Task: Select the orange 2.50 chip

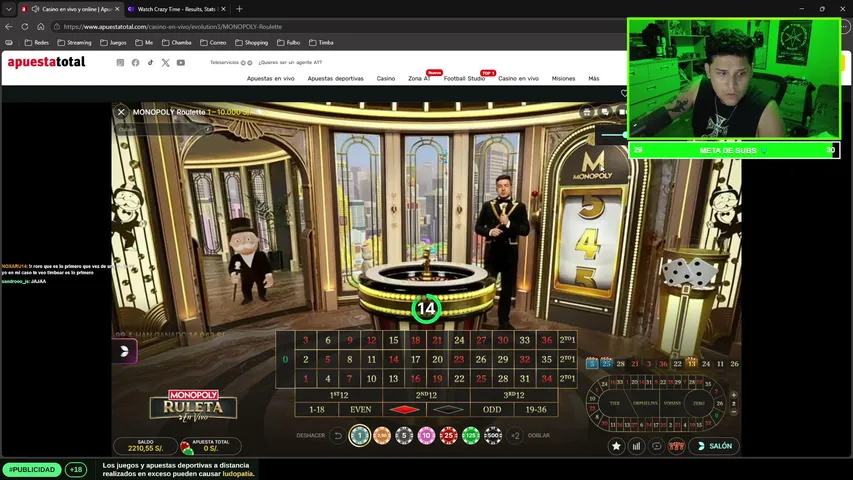Action: click(382, 435)
